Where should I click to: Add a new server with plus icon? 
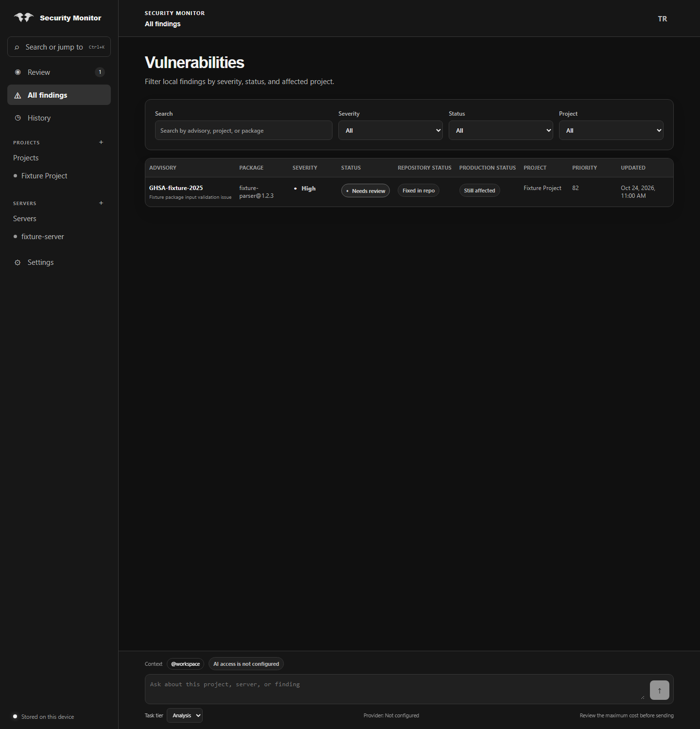101,203
